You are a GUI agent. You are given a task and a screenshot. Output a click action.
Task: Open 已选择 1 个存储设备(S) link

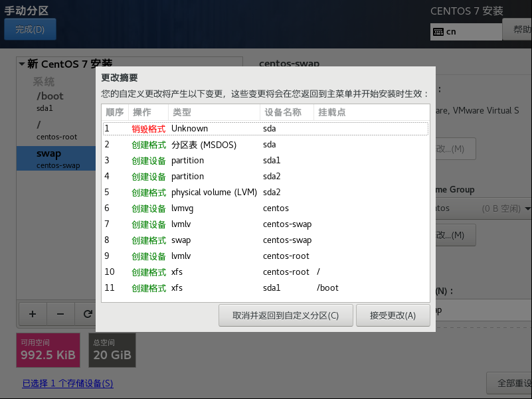tap(68, 383)
